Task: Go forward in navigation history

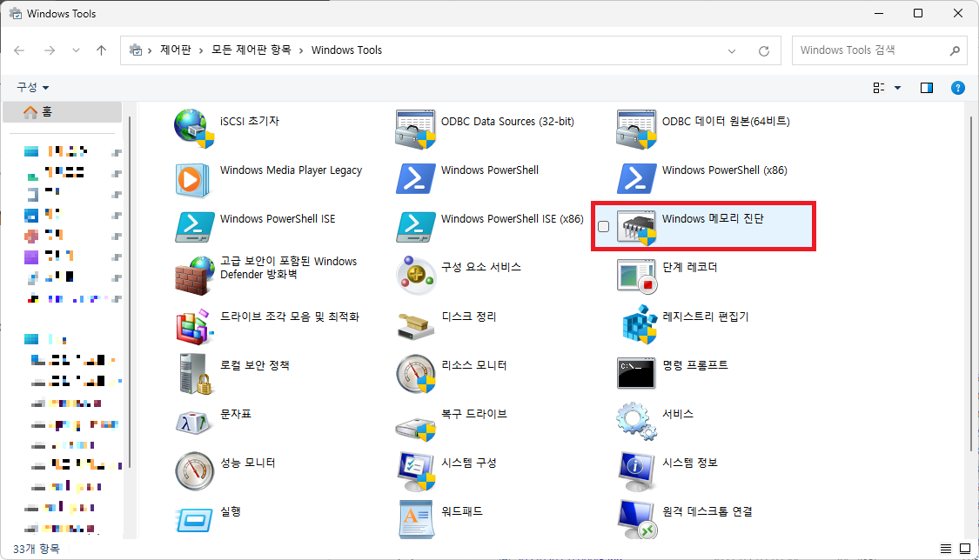Action: tap(50, 50)
